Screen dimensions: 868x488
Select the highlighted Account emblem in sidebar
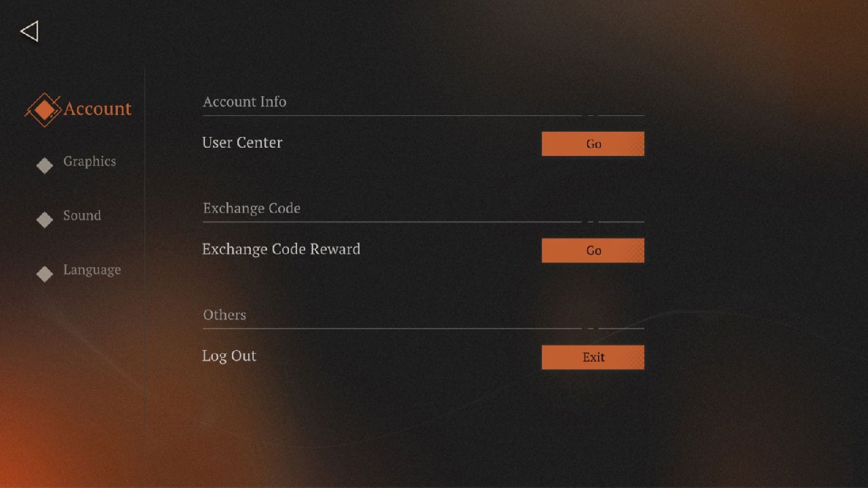point(44,108)
